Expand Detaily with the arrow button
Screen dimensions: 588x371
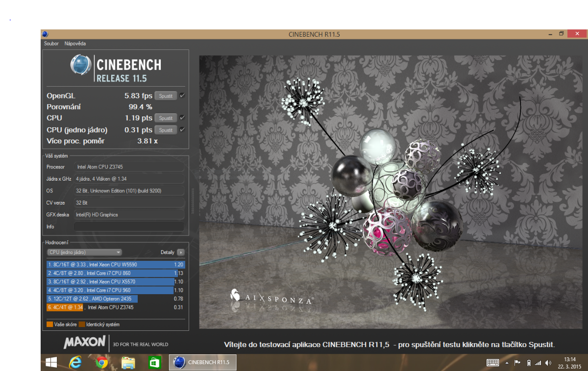click(x=181, y=253)
